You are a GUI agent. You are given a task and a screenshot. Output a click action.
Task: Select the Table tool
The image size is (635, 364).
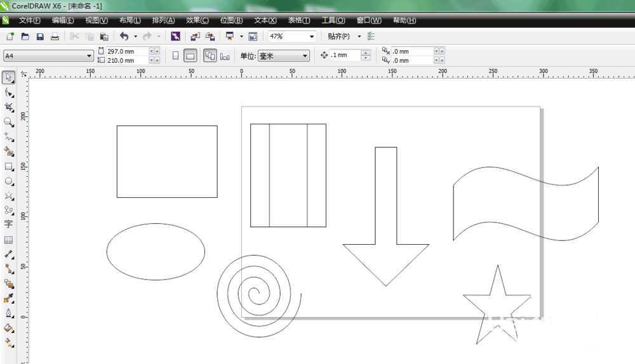9,240
